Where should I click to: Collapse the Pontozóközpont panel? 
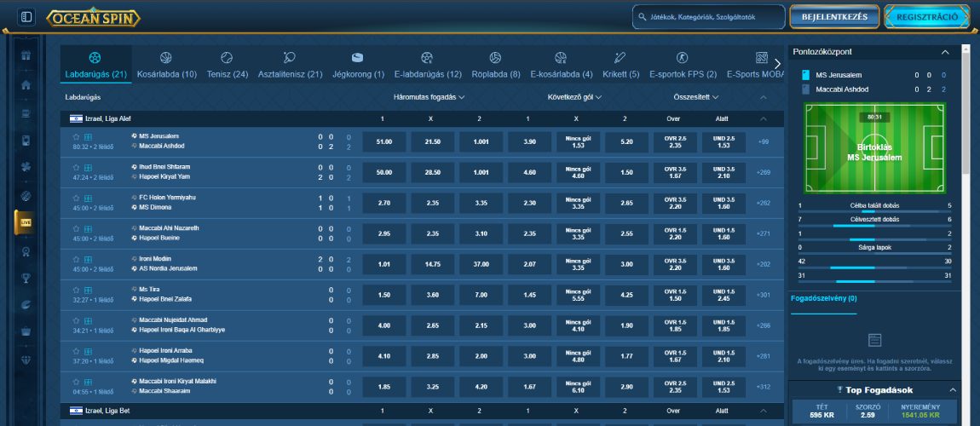946,52
